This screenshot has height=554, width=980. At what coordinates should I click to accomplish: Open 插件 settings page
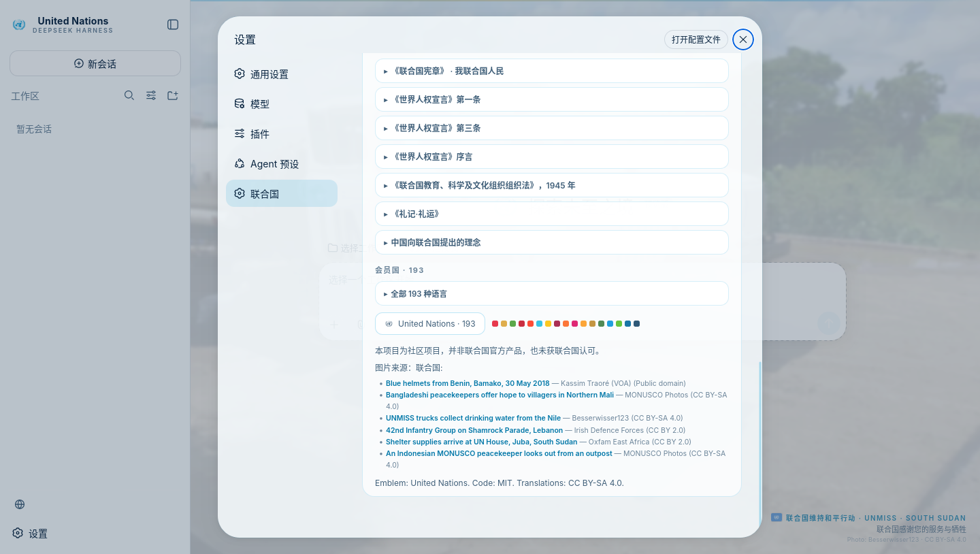pyautogui.click(x=282, y=133)
